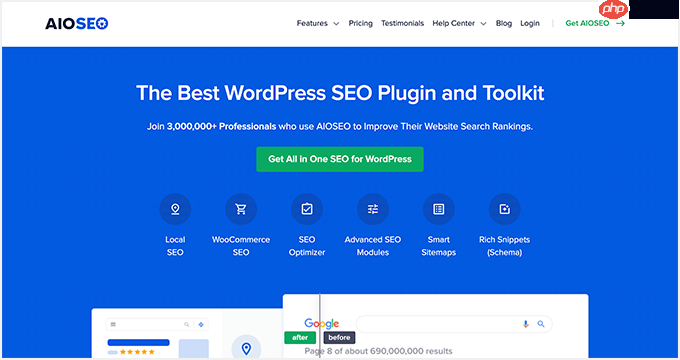Click the blue bar in left preview
Image resolution: width=680 pixels, height=360 pixels.
[138, 342]
